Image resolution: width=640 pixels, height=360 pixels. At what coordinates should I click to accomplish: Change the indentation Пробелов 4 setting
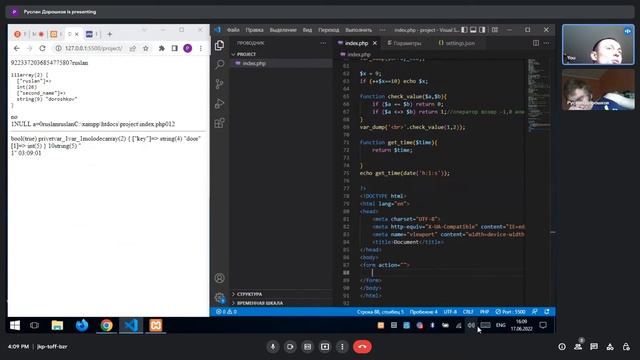tap(424, 312)
